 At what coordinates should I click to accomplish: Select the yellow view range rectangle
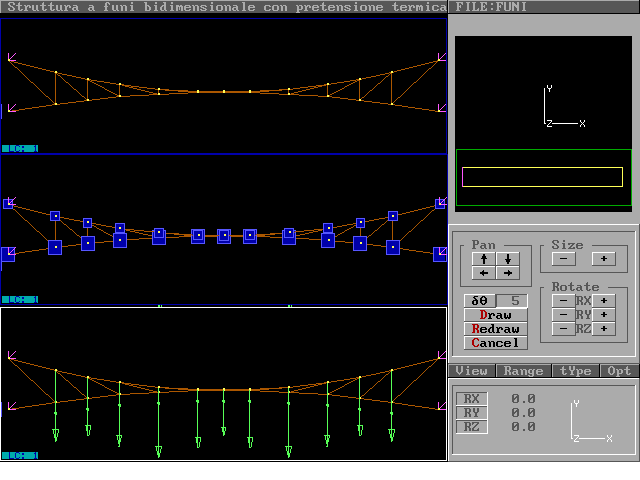[x=542, y=177]
